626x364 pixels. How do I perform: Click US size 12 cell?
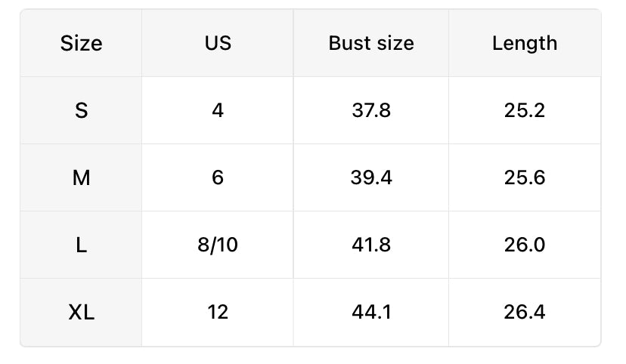coord(218,312)
